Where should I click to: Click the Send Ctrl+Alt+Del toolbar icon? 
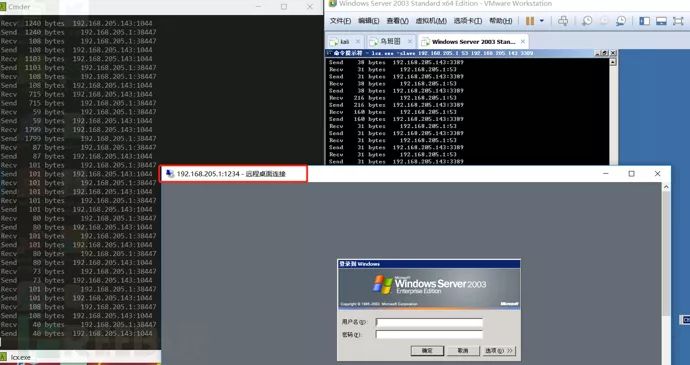pyautogui.click(x=563, y=21)
